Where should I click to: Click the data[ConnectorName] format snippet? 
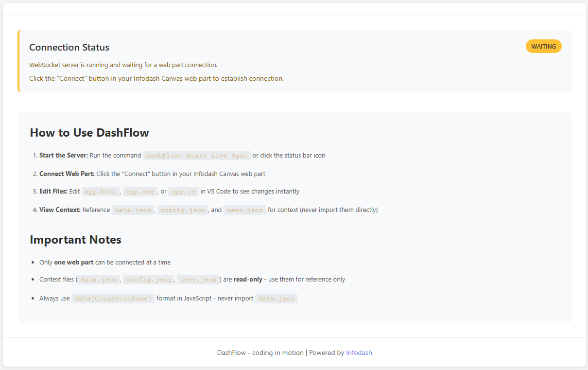click(x=113, y=298)
